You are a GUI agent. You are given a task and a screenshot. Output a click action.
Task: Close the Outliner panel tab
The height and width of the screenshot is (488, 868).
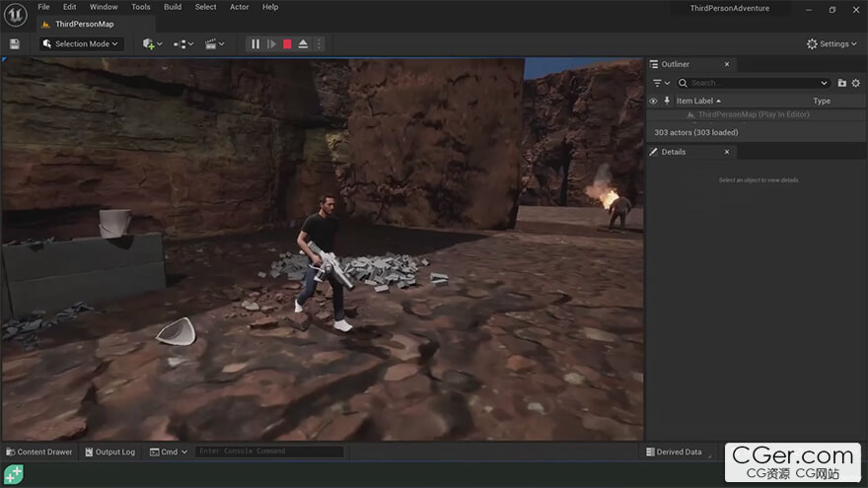(727, 64)
